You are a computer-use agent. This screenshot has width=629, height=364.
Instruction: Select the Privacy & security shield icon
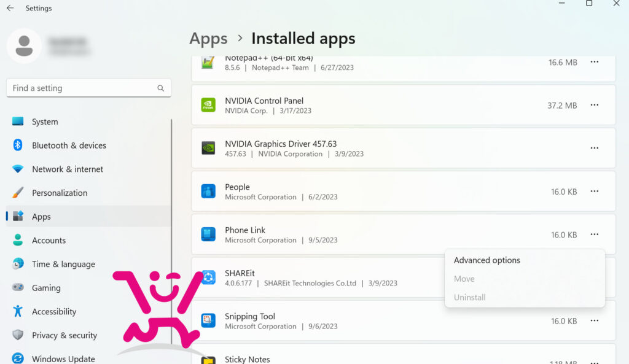pyautogui.click(x=18, y=335)
